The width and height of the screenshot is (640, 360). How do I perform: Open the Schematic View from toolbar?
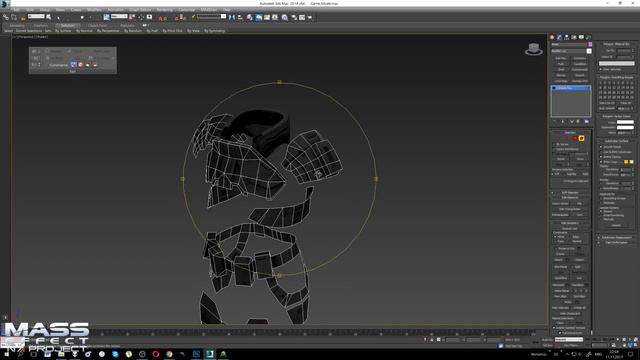[x=275, y=17]
